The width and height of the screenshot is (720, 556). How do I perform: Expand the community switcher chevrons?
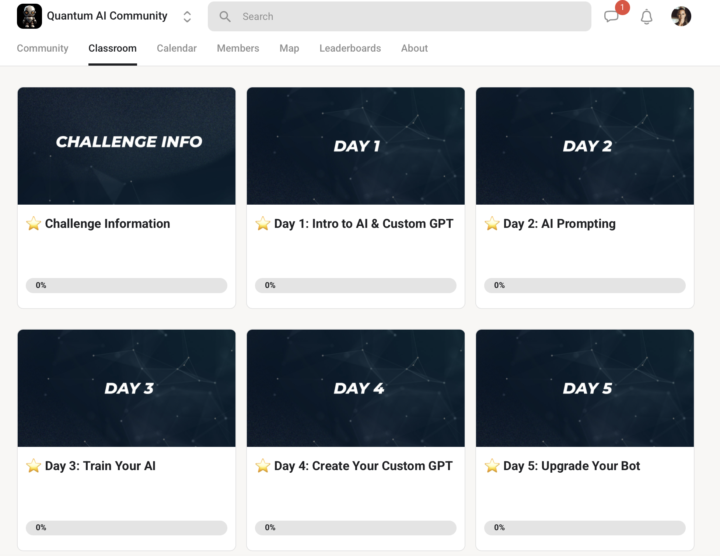coord(187,17)
